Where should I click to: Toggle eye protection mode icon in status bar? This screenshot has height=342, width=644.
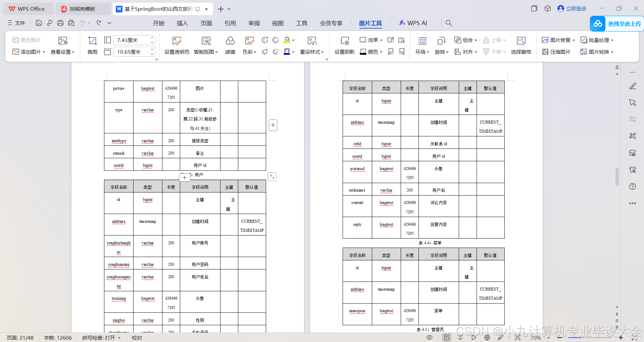click(x=430, y=338)
